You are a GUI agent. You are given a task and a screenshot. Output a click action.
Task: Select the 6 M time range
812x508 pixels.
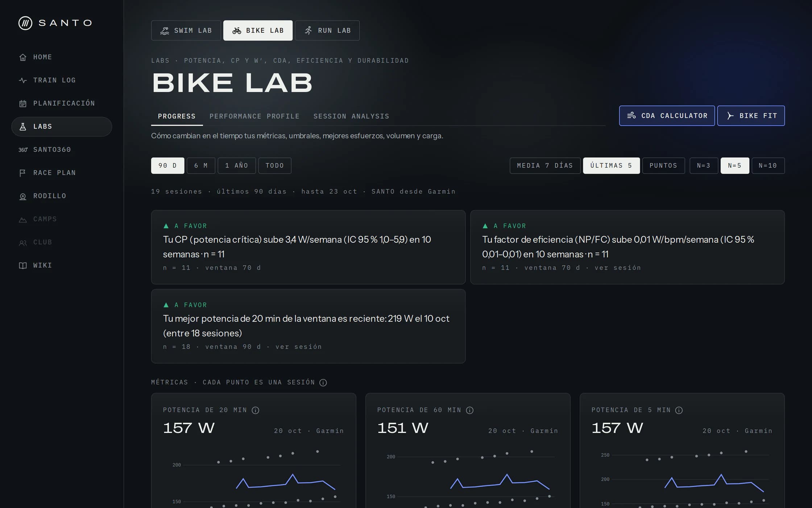pos(201,165)
